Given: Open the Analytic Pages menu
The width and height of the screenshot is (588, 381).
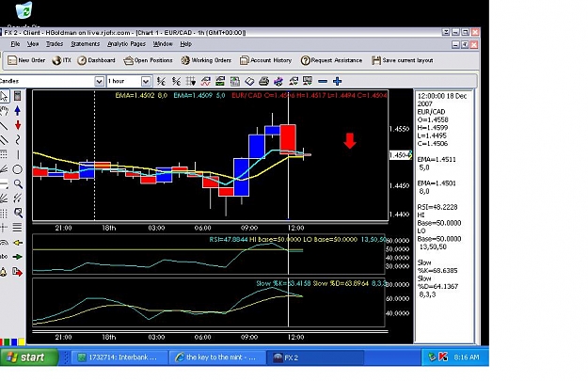Looking at the screenshot, I should tap(126, 44).
